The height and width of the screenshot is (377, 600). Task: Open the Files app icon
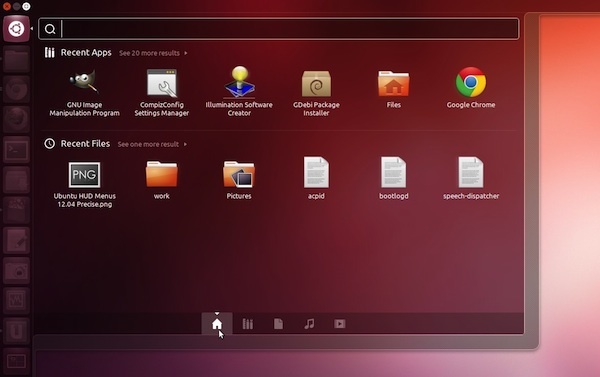[x=393, y=89]
